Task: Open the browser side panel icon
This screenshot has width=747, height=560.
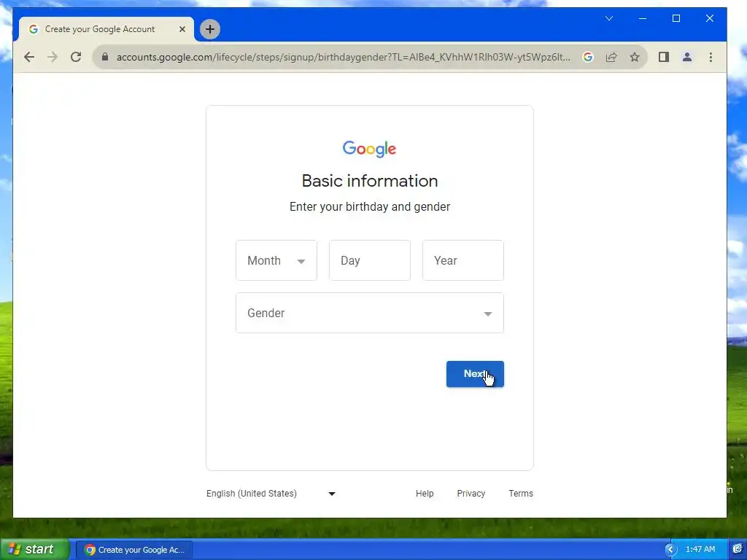Action: pos(664,57)
